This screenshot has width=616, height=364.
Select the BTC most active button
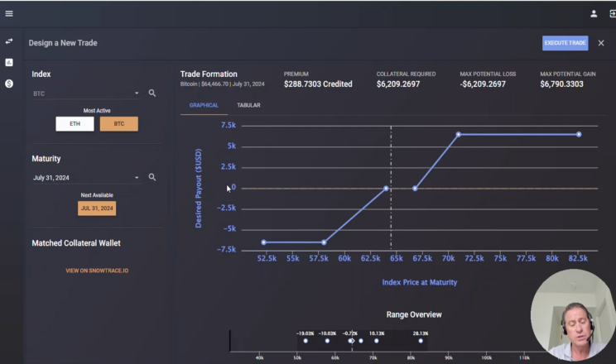pyautogui.click(x=118, y=124)
